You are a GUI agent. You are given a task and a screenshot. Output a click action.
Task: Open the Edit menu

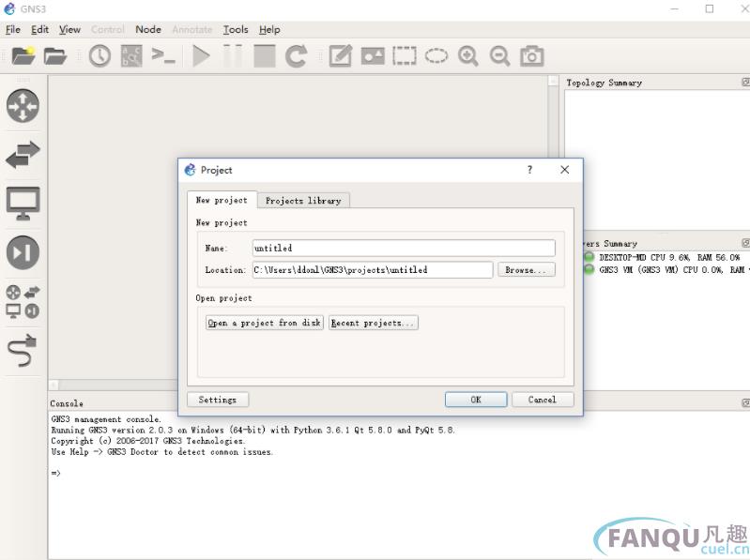[39, 30]
